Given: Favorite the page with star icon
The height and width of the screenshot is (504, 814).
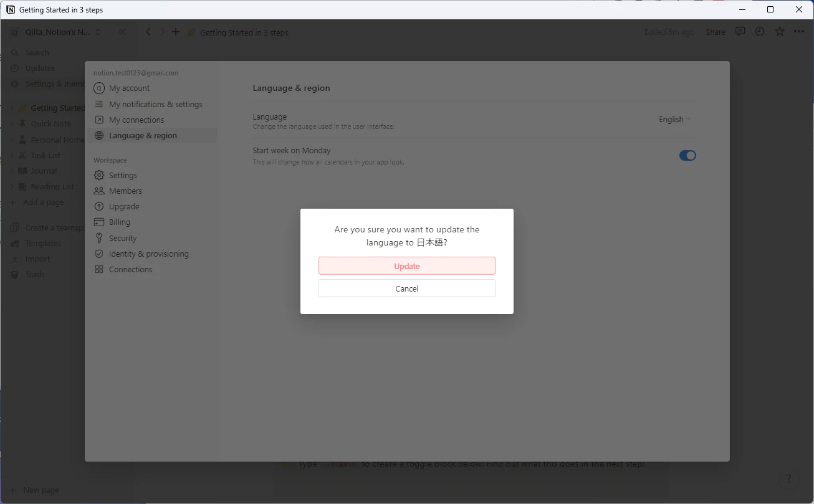Looking at the screenshot, I should tap(779, 31).
